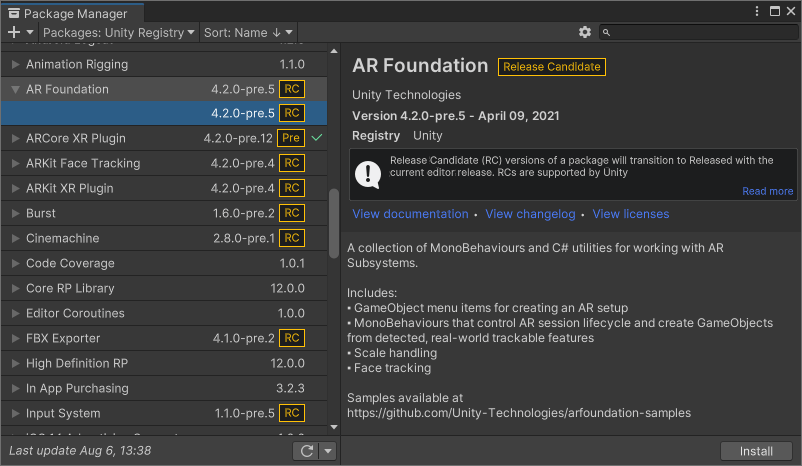Click the exclamation info icon
This screenshot has width=802, height=466.
[x=368, y=174]
